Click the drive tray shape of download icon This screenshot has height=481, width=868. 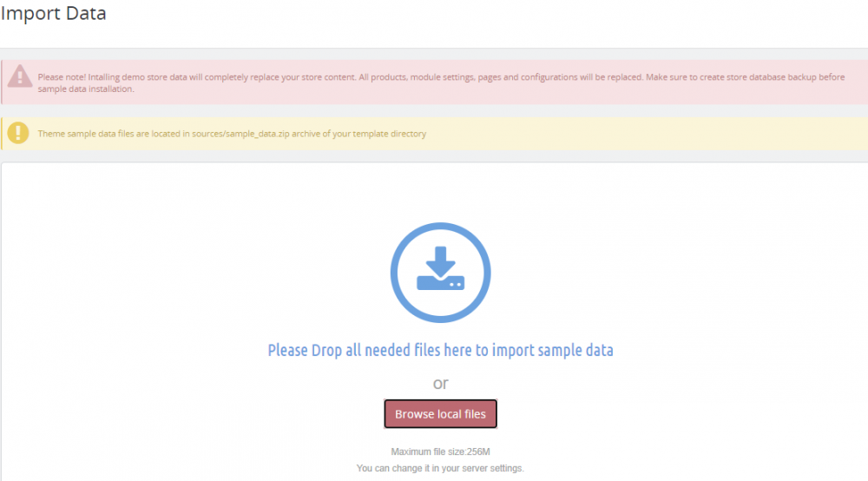coord(441,282)
